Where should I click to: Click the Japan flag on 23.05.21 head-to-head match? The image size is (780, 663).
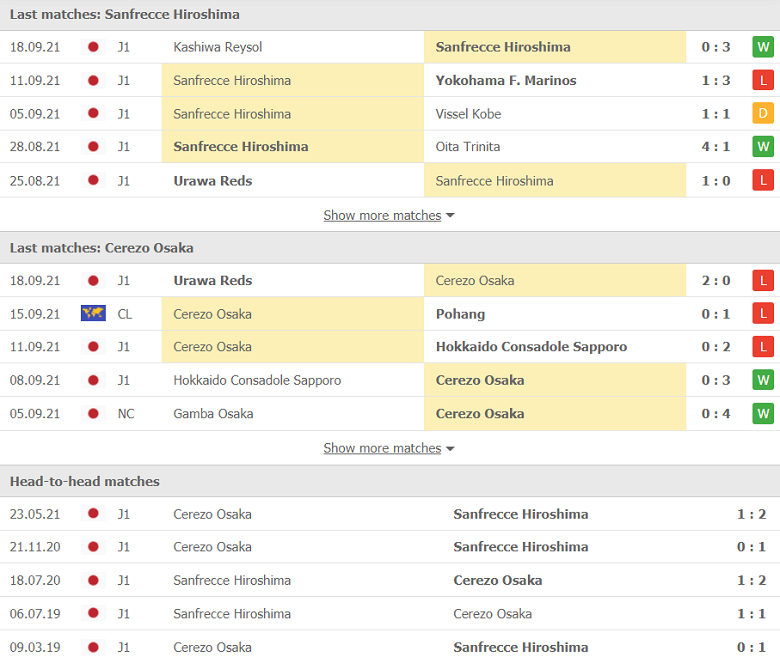click(x=93, y=514)
